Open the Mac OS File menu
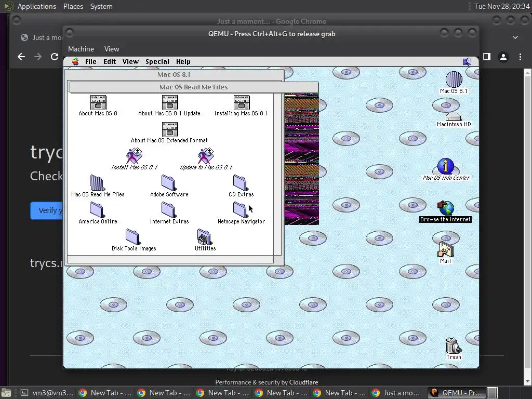Image resolution: width=532 pixels, height=399 pixels. point(90,62)
